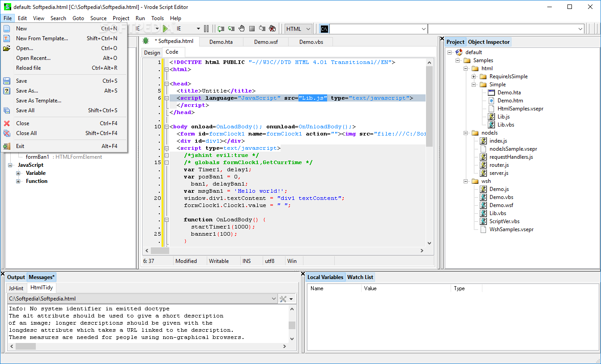Switch to the Demo.wsf editor tab

coord(266,42)
